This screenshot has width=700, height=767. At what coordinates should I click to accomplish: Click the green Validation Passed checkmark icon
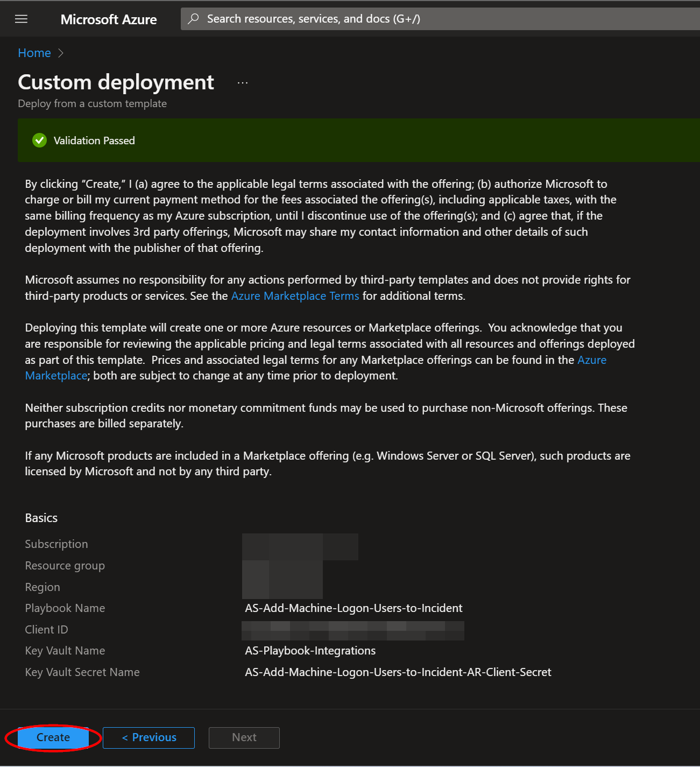pyautogui.click(x=39, y=140)
